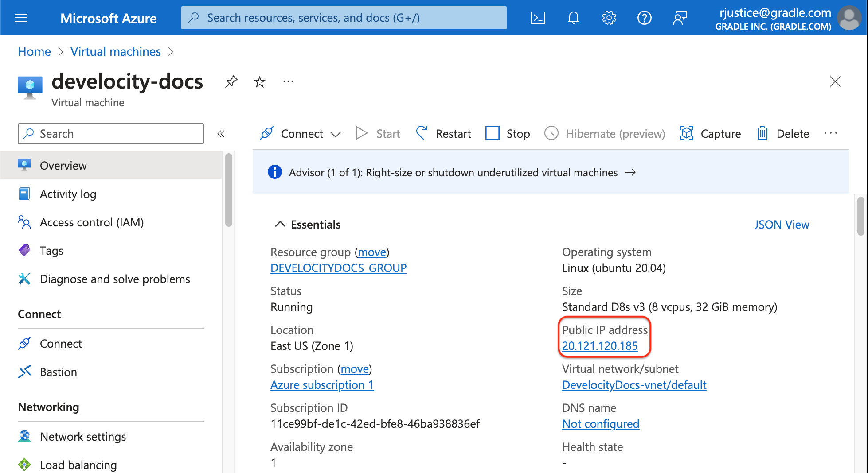Open the help question mark menu

point(644,18)
